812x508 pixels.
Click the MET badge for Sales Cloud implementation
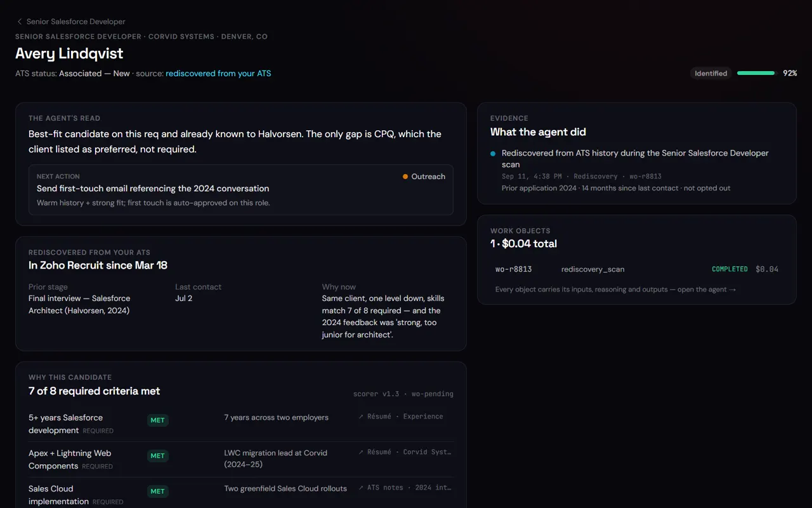point(157,491)
